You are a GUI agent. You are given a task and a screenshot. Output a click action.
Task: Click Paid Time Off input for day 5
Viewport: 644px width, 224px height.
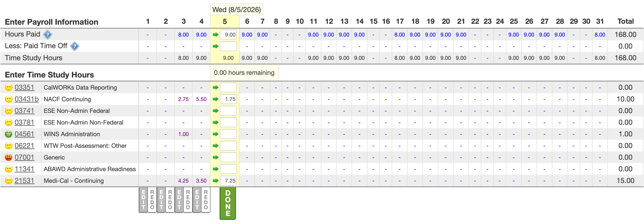point(228,46)
